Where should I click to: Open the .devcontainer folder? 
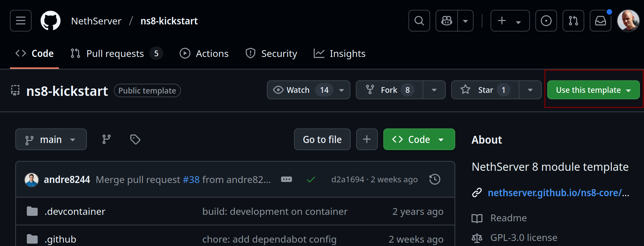[x=75, y=211]
